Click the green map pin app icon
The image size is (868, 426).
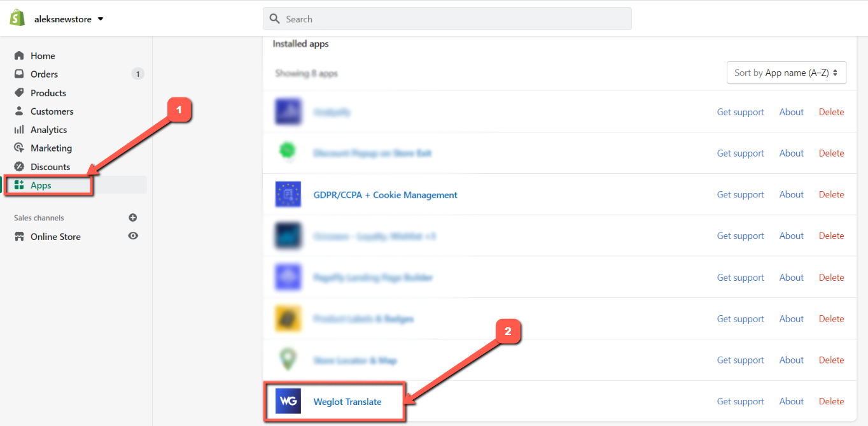pyautogui.click(x=288, y=360)
